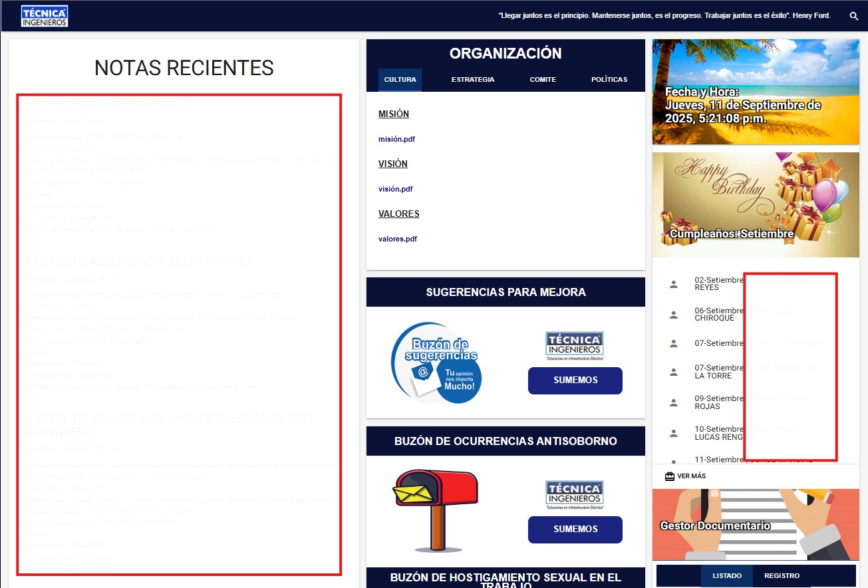Click the search magnifier icon in header
This screenshot has height=588, width=868.
[853, 16]
